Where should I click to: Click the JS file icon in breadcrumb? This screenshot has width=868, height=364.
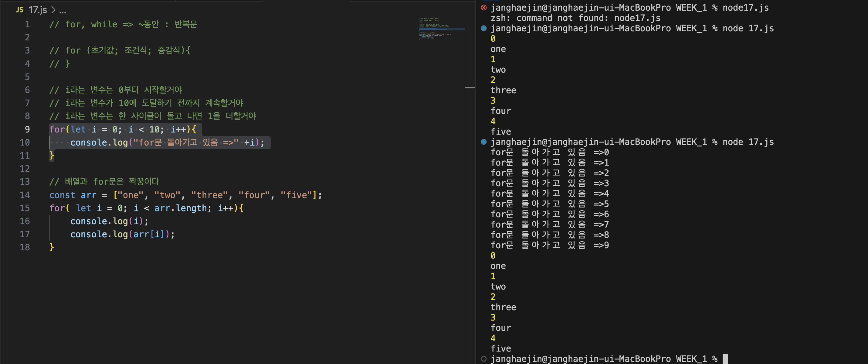point(20,10)
